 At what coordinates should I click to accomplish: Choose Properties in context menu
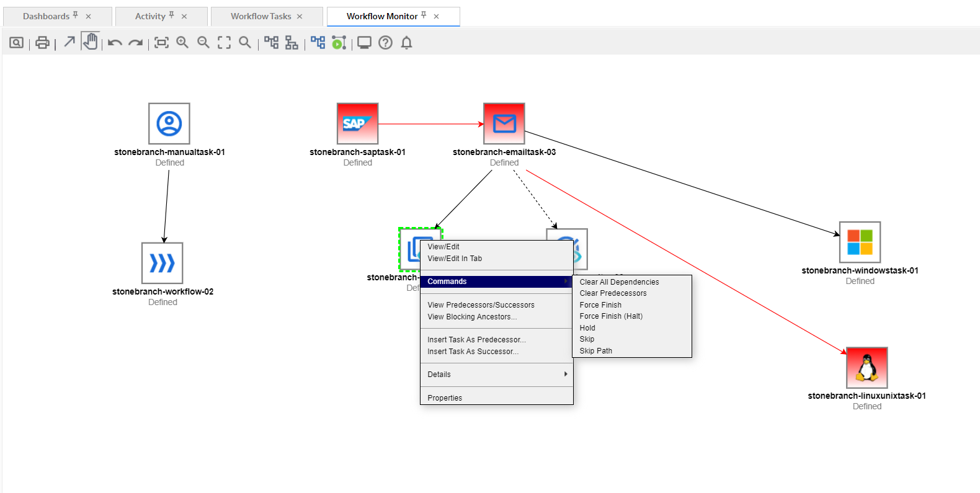(x=445, y=398)
